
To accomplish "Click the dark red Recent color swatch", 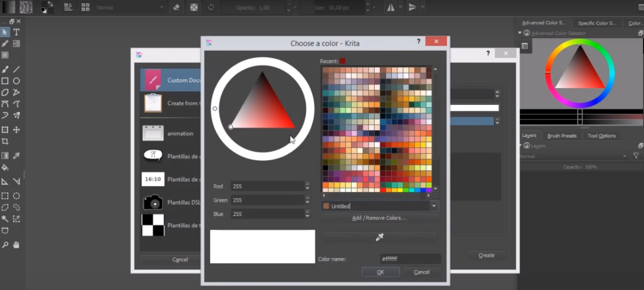I will click(x=343, y=61).
